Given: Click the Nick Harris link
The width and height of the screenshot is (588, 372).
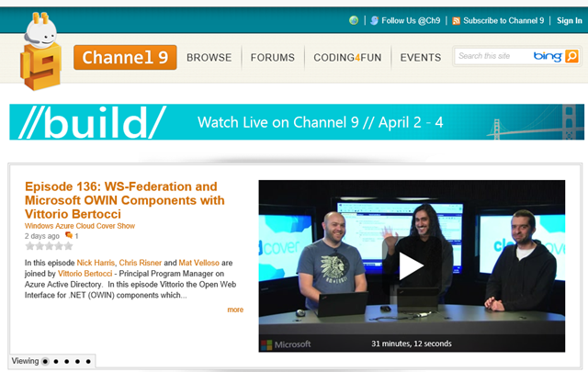Looking at the screenshot, I should click(x=96, y=263).
